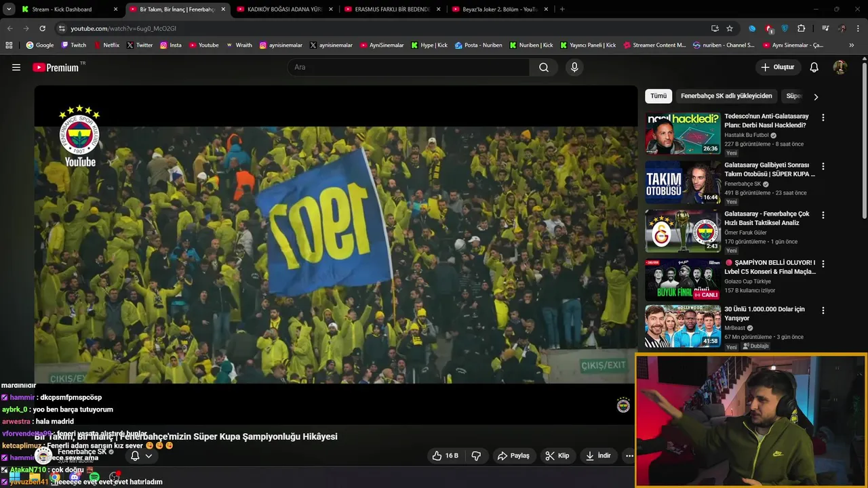Open the YouTube account avatar menu
The height and width of the screenshot is (488, 868).
[840, 67]
